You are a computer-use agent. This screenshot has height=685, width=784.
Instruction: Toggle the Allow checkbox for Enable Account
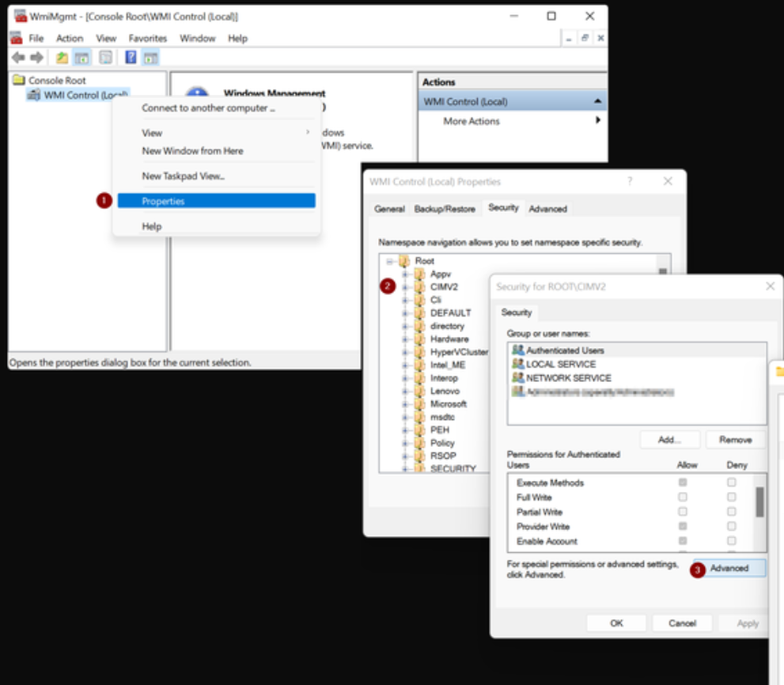coord(683,541)
